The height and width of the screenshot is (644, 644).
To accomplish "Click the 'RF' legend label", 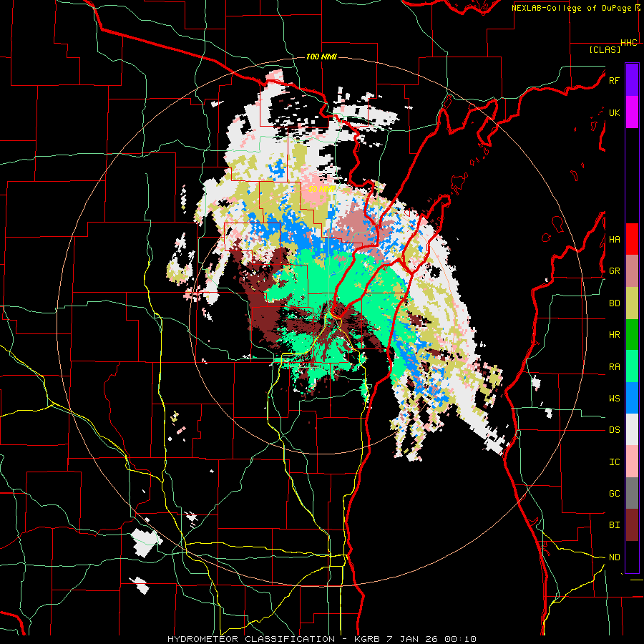I will pos(614,80).
